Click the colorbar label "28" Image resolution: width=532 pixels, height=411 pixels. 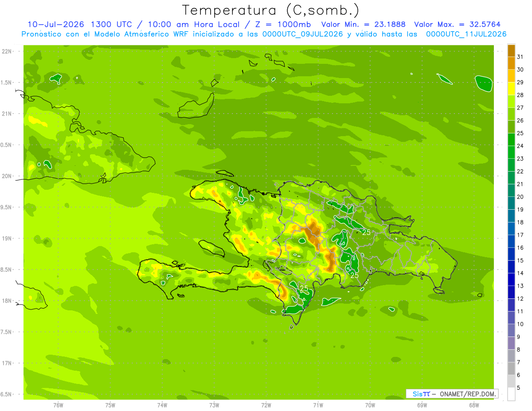click(520, 95)
